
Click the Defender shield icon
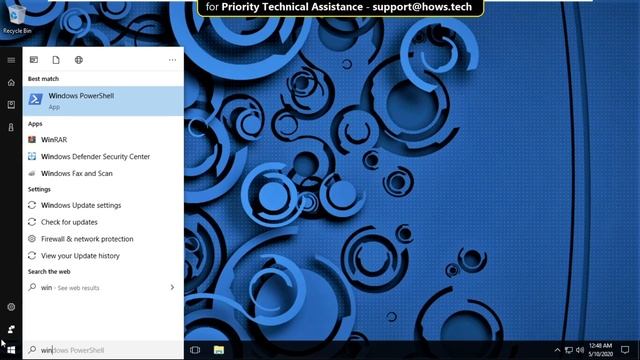[32, 156]
